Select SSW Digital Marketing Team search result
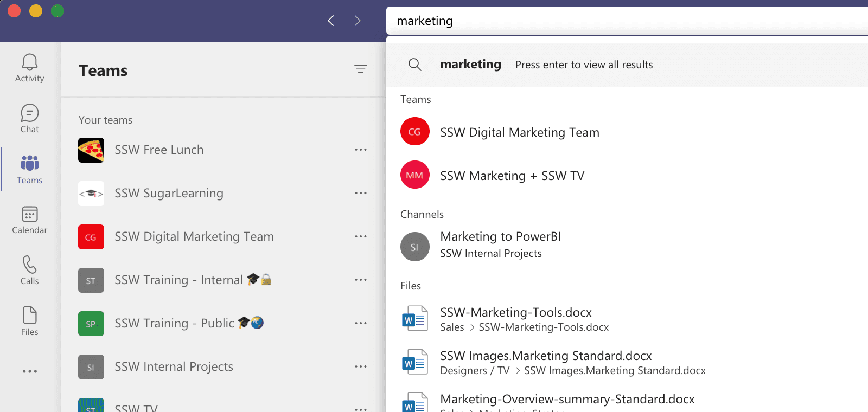Viewport: 868px width, 412px height. tap(519, 132)
